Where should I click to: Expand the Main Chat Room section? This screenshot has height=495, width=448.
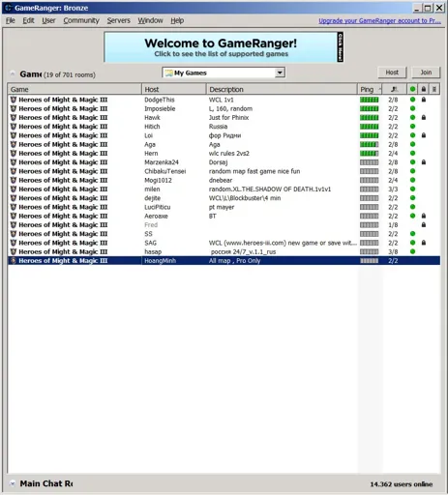tap(13, 483)
